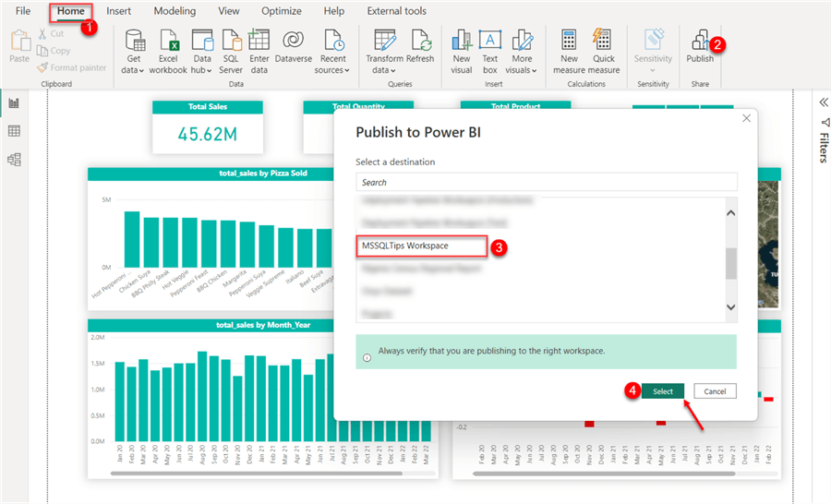Expand the collapsed Filters pane chevron
This screenshot has width=831, height=504.
(823, 102)
